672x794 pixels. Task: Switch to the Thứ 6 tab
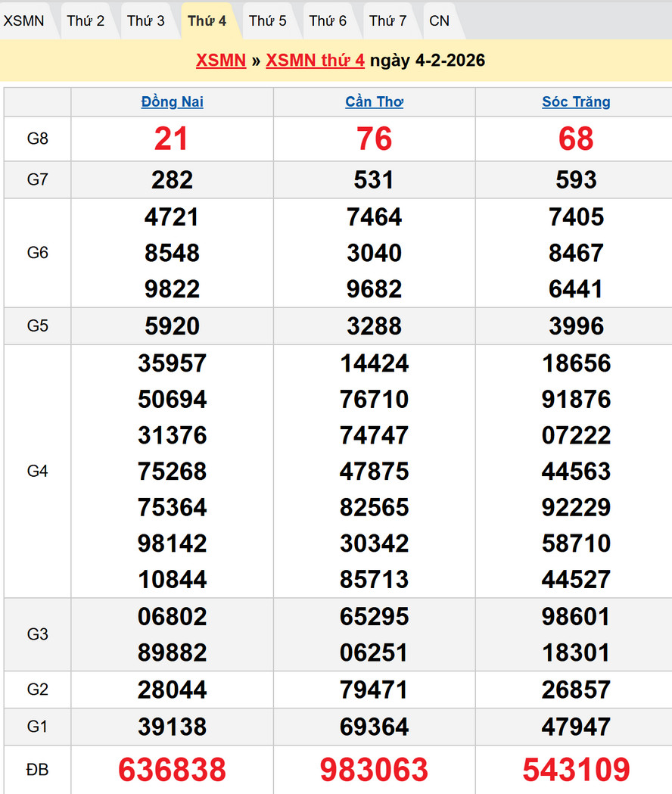click(328, 20)
